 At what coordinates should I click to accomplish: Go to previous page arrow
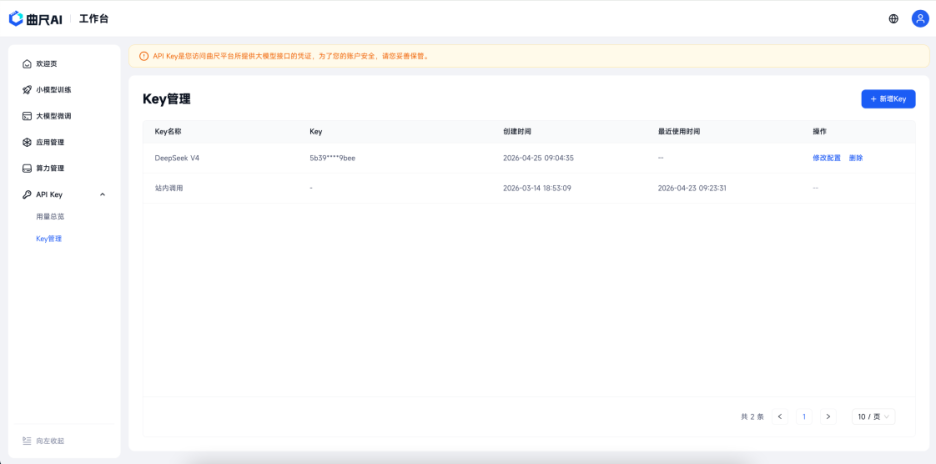780,416
